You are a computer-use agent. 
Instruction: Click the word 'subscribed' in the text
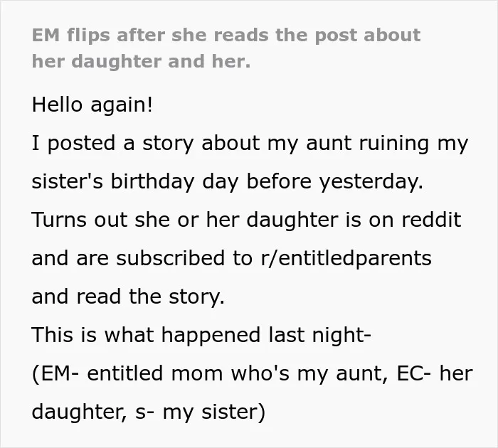[x=171, y=258]
